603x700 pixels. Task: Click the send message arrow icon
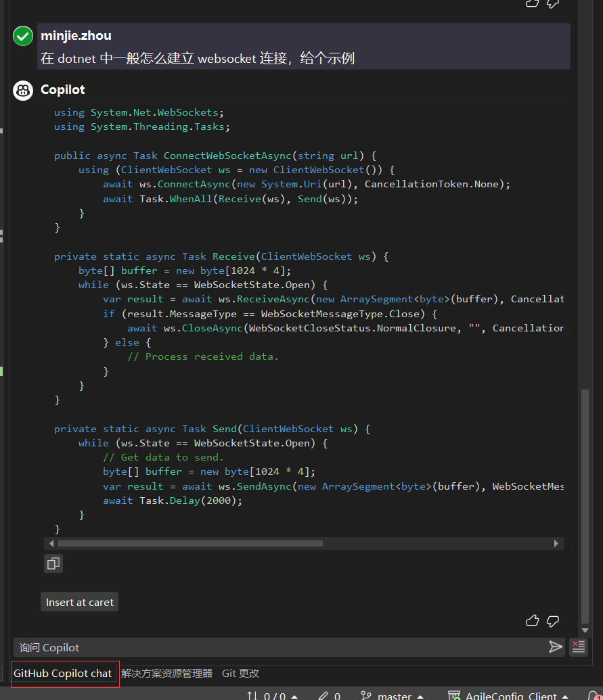(556, 647)
